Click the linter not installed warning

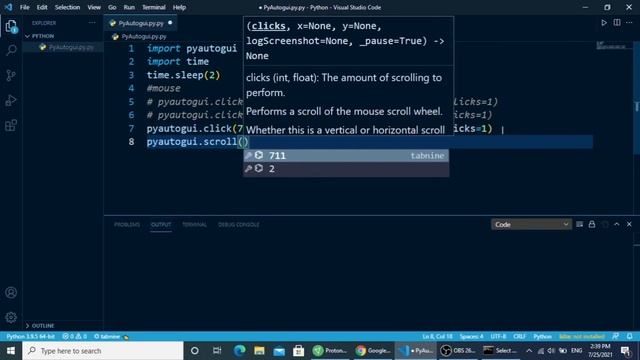pyautogui.click(x=582, y=336)
